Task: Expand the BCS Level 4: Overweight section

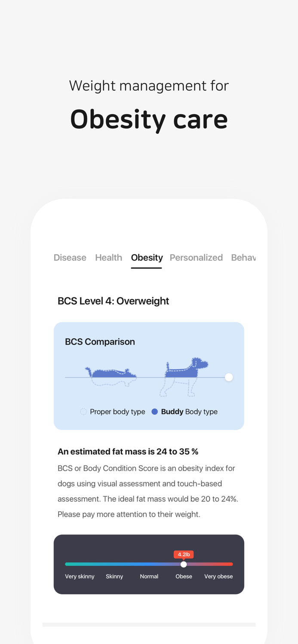Action: tap(114, 301)
